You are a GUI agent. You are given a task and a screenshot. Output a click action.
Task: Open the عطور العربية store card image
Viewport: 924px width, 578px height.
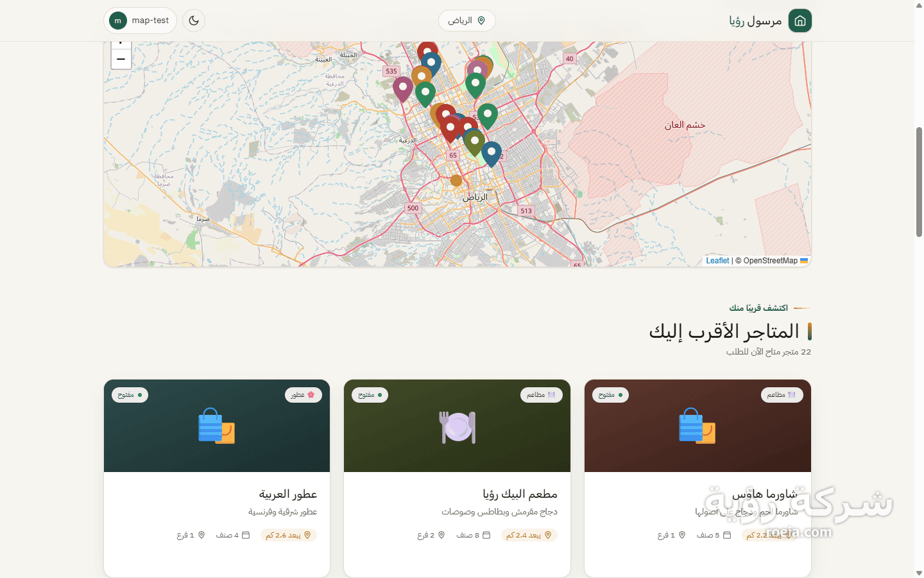217,426
